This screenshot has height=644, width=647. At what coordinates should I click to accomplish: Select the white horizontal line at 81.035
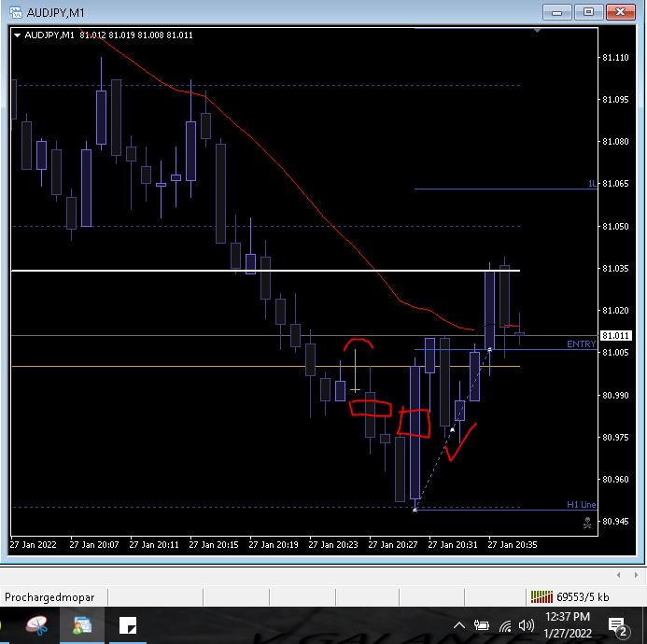265,271
